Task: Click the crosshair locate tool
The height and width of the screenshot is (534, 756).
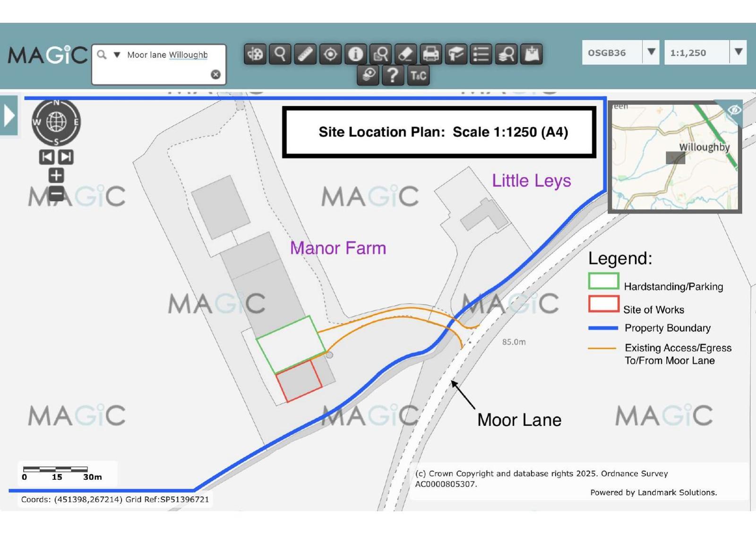Action: [x=330, y=54]
